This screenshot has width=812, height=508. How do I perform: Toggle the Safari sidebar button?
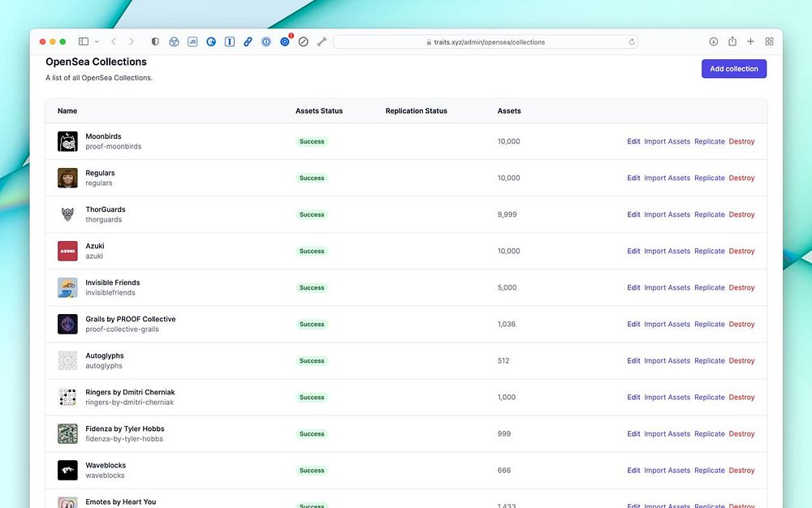tap(84, 41)
